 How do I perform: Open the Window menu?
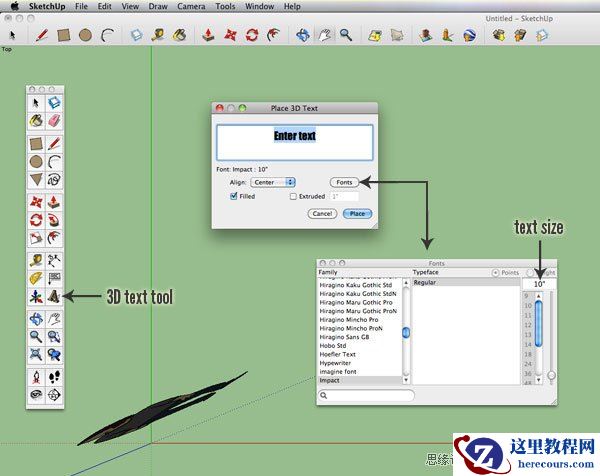click(259, 7)
